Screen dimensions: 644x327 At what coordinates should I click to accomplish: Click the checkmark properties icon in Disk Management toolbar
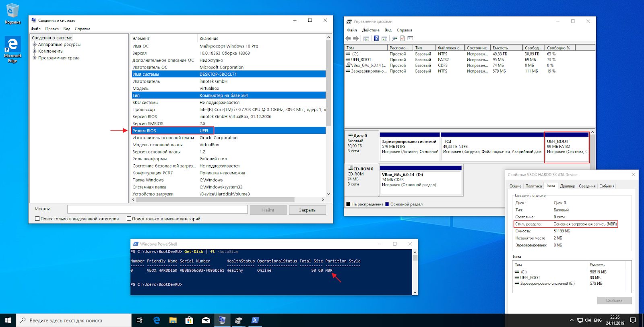(x=402, y=39)
